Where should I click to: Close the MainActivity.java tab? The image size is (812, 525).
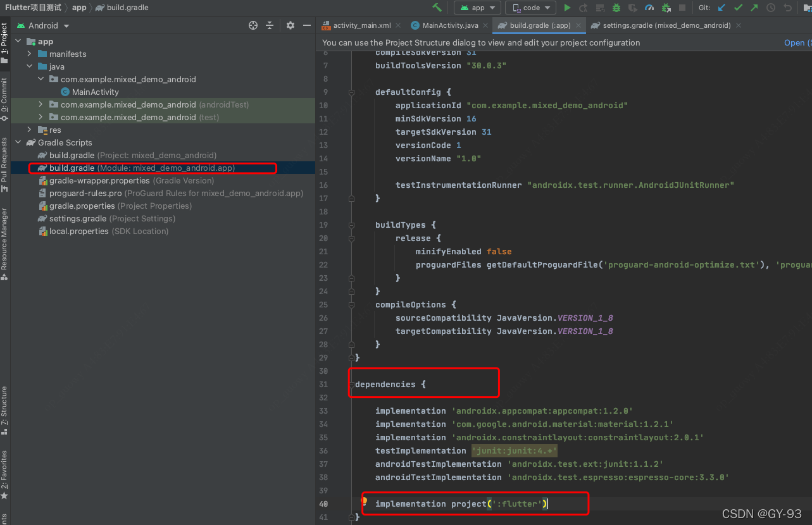pyautogui.click(x=485, y=25)
